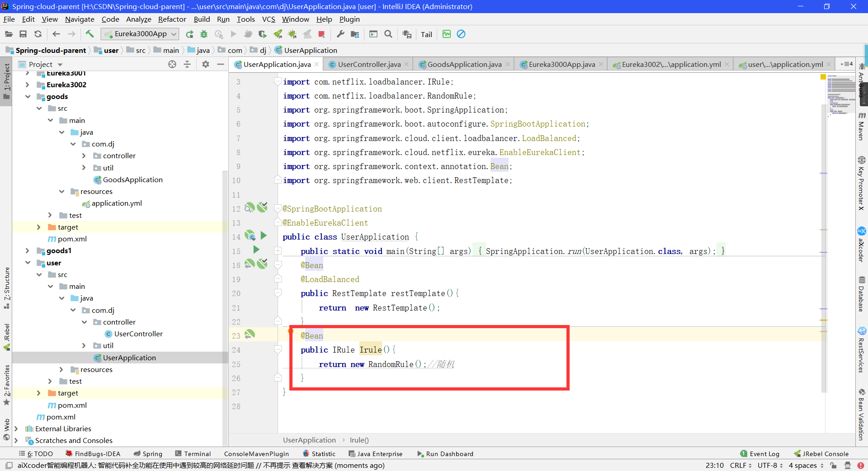Open the Eureka3000App run configuration dropdown
868x471 pixels.
140,34
